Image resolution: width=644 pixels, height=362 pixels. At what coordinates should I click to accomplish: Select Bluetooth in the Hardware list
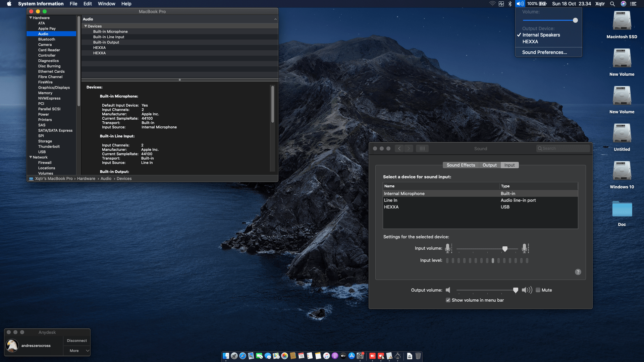coord(51,39)
